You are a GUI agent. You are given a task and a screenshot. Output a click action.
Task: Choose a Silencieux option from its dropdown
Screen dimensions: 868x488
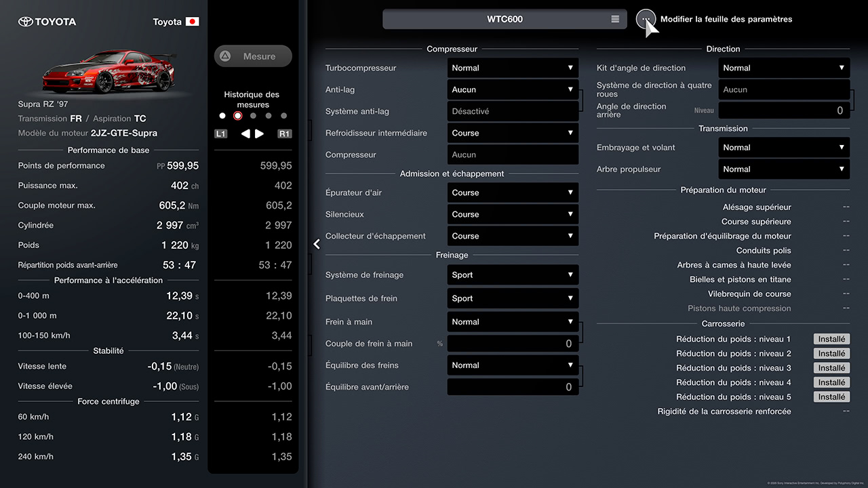pos(513,214)
